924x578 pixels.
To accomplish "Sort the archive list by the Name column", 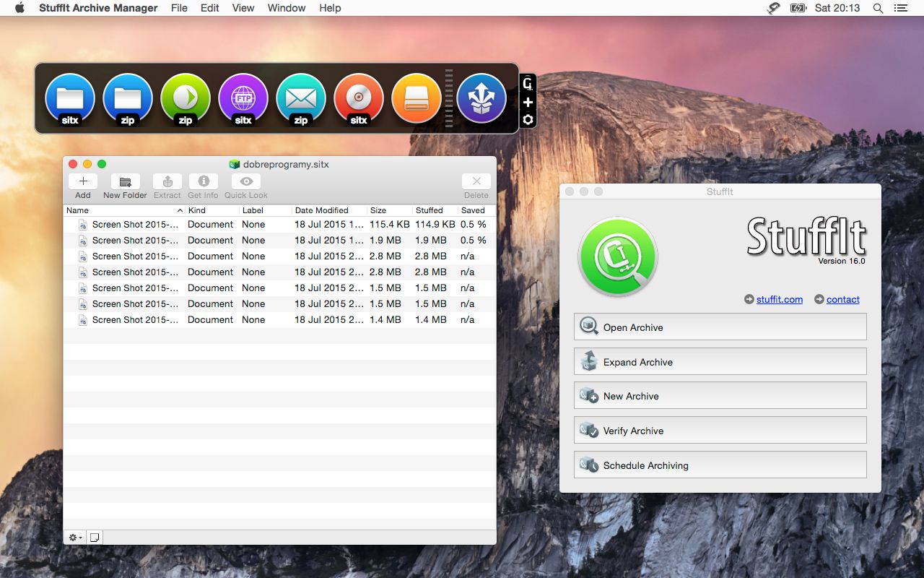I will (123, 210).
